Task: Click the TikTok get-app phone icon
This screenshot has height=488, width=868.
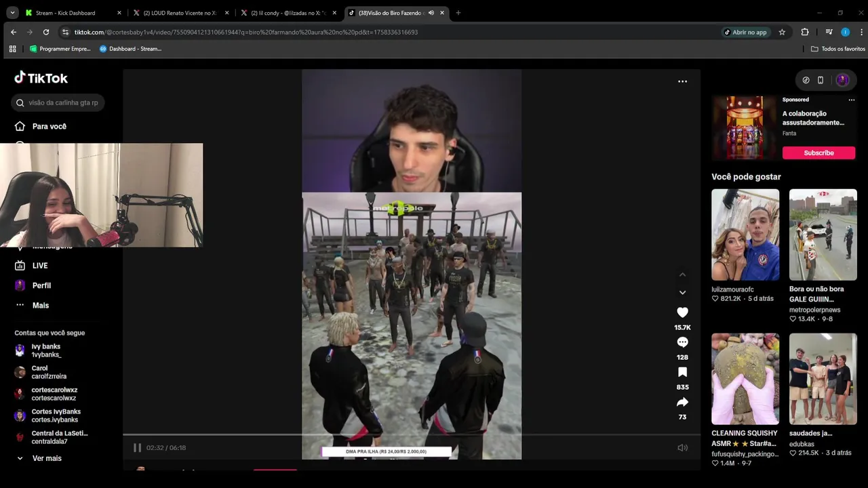Action: [x=821, y=80]
